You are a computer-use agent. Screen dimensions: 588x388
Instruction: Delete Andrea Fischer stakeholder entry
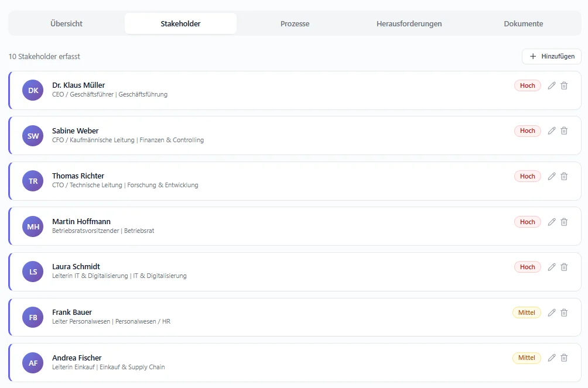click(x=564, y=358)
